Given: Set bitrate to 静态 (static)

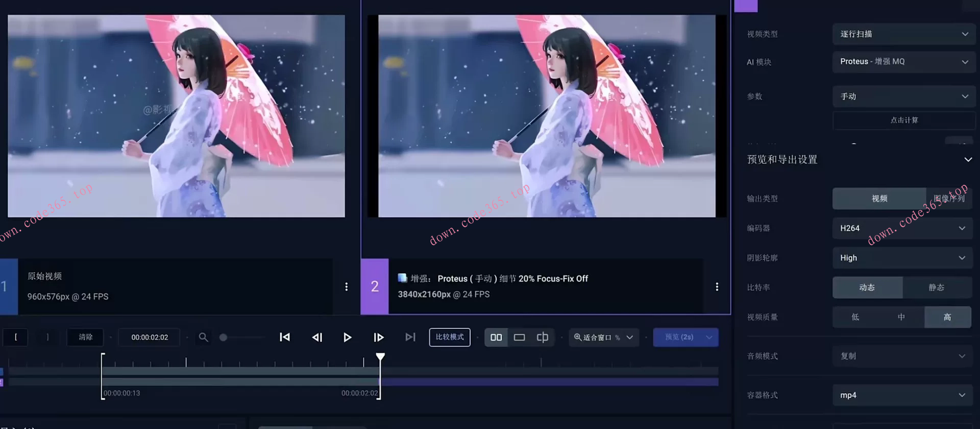Looking at the screenshot, I should coord(936,288).
